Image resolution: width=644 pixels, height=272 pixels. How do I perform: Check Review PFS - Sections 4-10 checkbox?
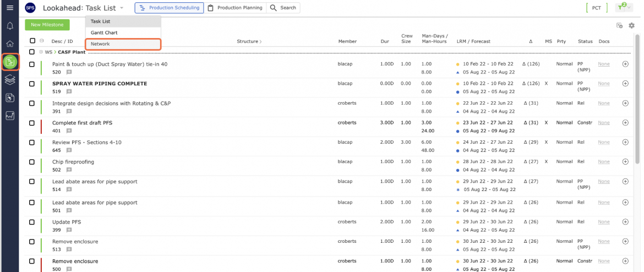tap(32, 142)
